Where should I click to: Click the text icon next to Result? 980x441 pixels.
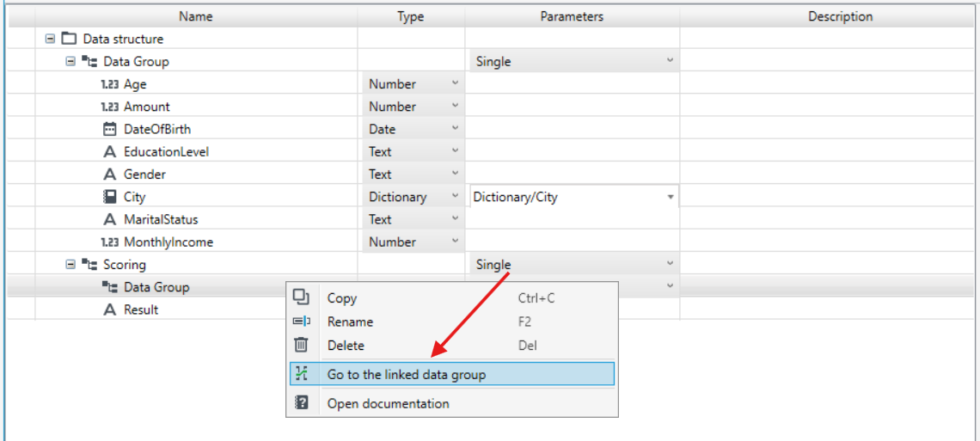click(x=110, y=309)
